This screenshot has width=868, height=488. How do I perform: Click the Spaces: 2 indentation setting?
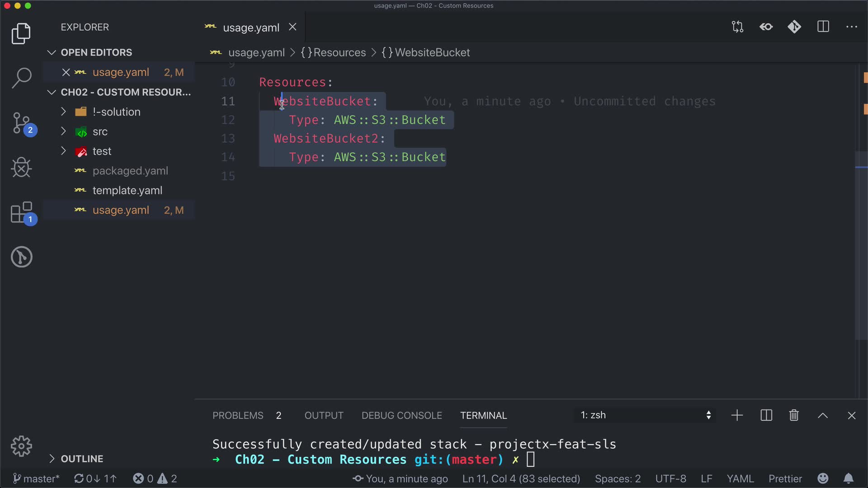pos(618,479)
